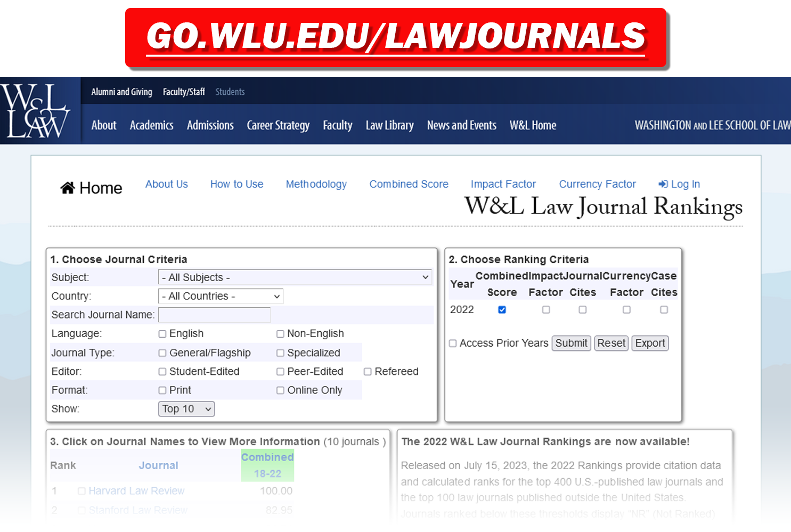This screenshot has width=791, height=532.
Task: Check the 2022 Currency Factor checkbox
Action: [x=627, y=310]
